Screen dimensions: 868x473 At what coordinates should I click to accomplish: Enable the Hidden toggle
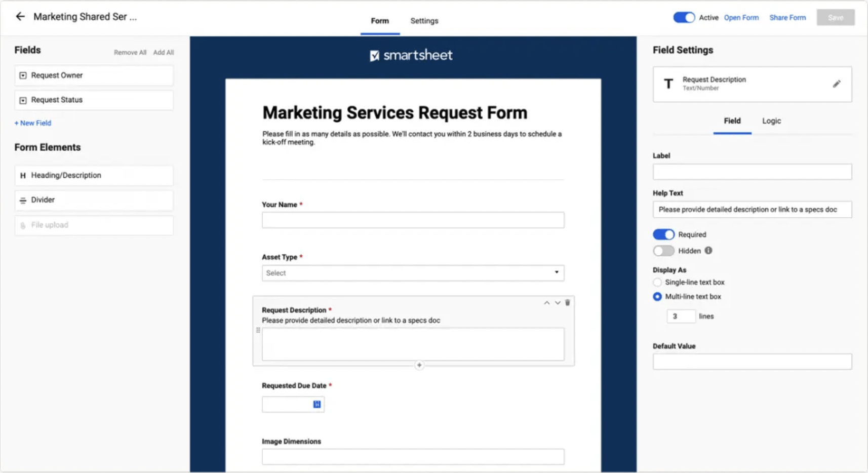663,251
